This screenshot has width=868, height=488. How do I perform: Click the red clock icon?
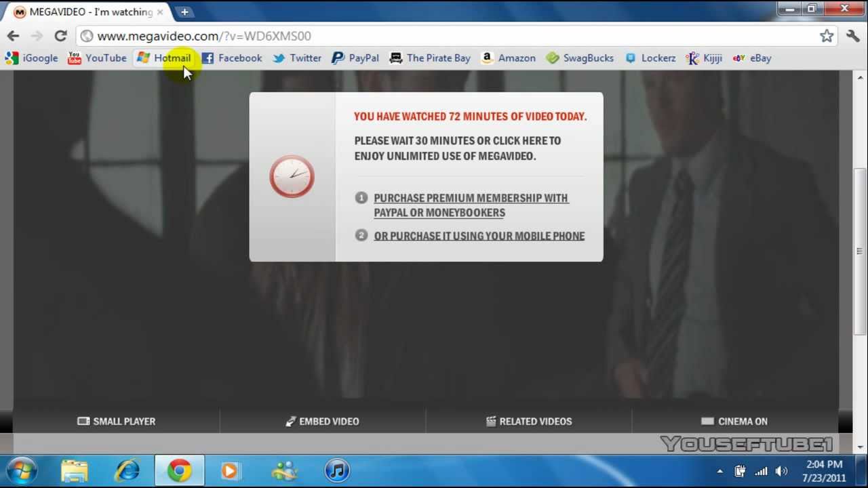tap(292, 177)
